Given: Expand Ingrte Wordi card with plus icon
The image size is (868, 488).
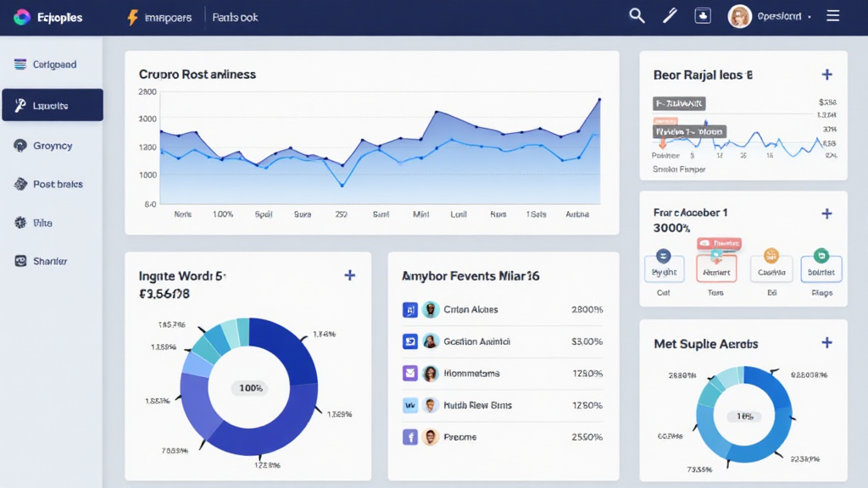Looking at the screenshot, I should (349, 275).
